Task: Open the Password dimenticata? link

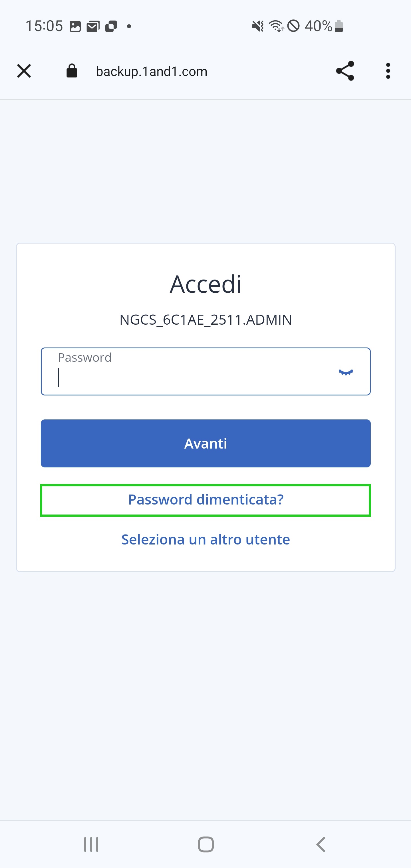Action: (x=205, y=500)
